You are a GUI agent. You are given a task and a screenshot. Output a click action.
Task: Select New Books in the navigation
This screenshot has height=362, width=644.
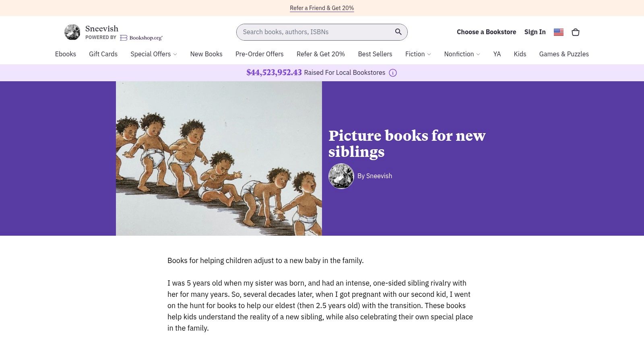click(x=206, y=54)
